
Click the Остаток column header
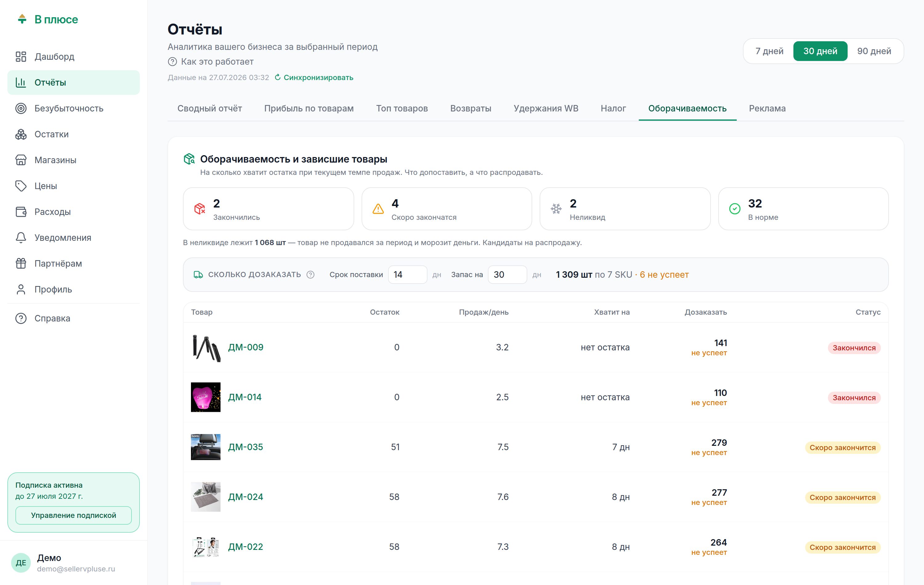click(384, 312)
